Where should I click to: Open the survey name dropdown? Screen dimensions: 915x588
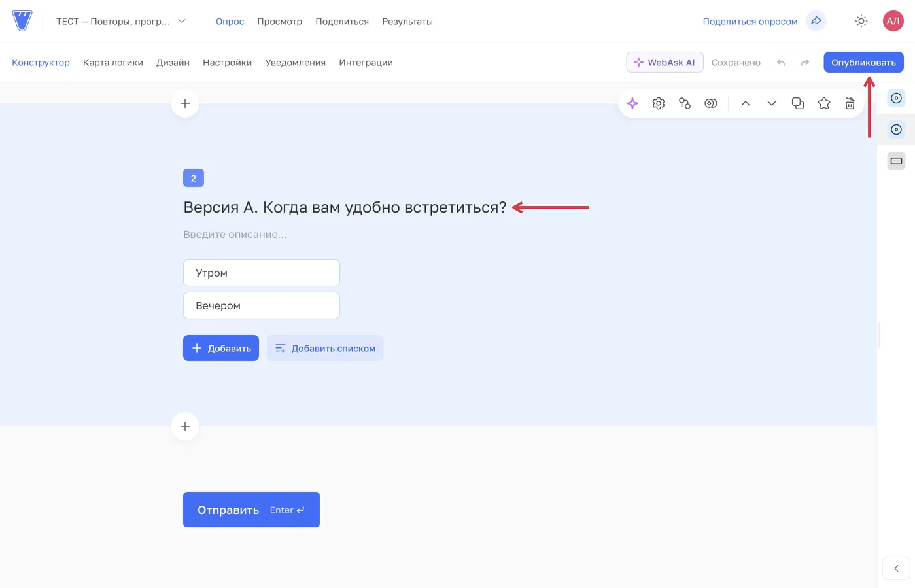(121, 21)
